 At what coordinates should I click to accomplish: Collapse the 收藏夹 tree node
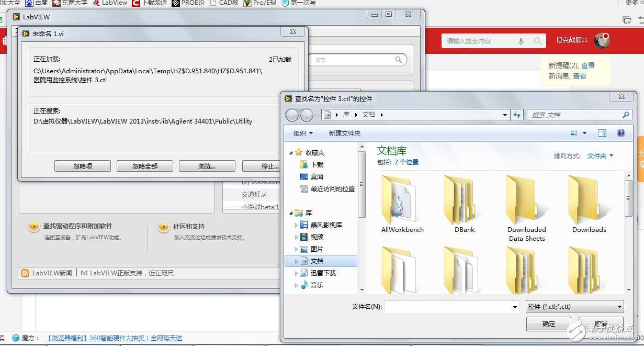[x=291, y=152]
